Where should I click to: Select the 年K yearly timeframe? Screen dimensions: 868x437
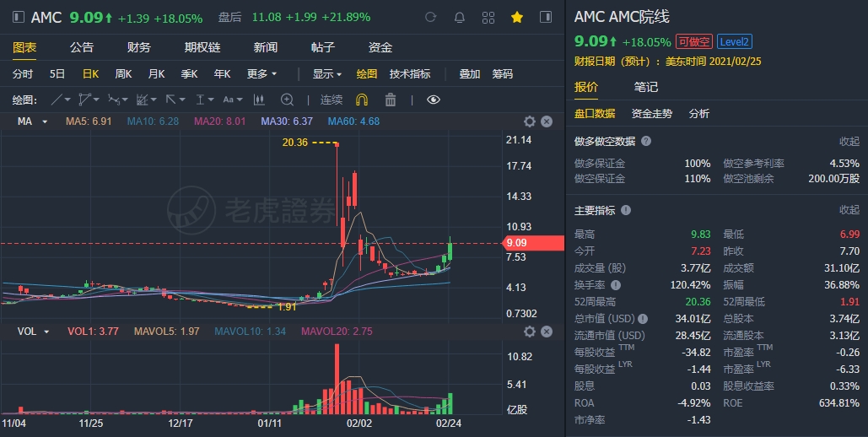click(x=223, y=73)
